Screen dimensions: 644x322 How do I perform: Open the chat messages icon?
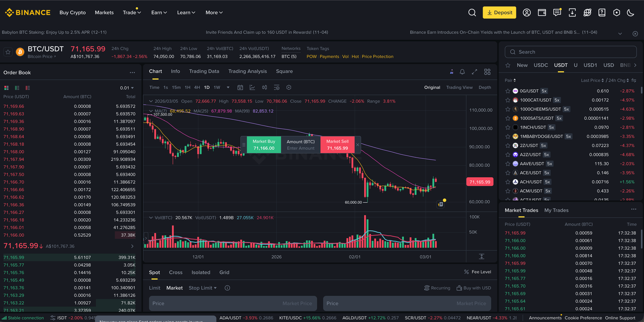pyautogui.click(x=557, y=12)
